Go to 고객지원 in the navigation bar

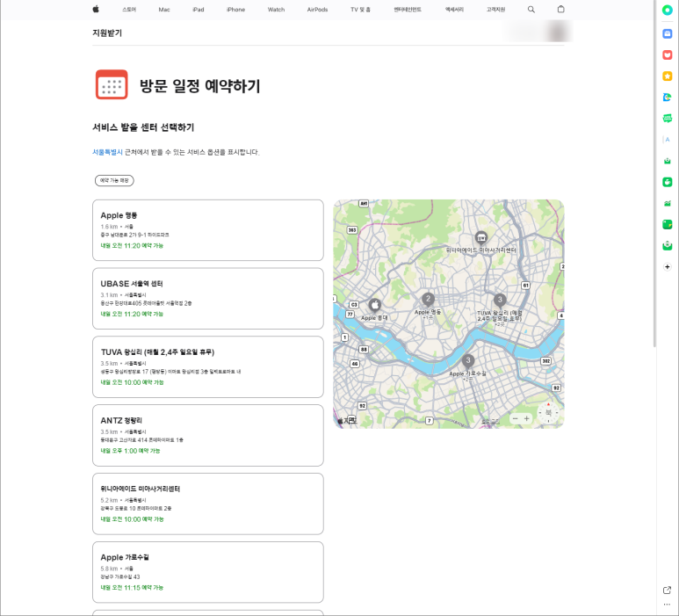[495, 9]
